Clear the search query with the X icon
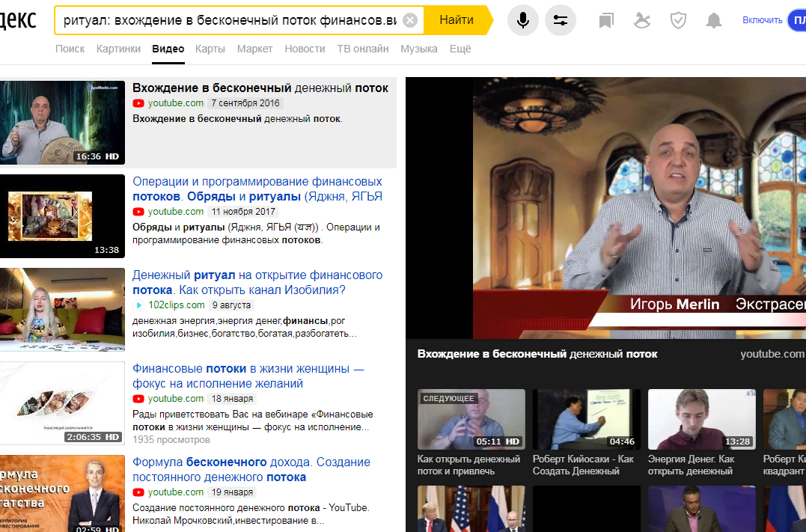The image size is (806, 532). 409,20
